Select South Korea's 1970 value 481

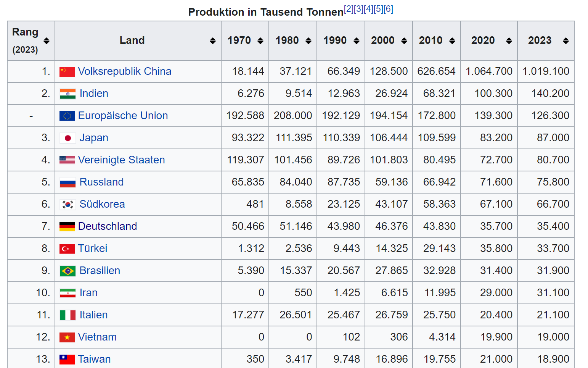[255, 204]
